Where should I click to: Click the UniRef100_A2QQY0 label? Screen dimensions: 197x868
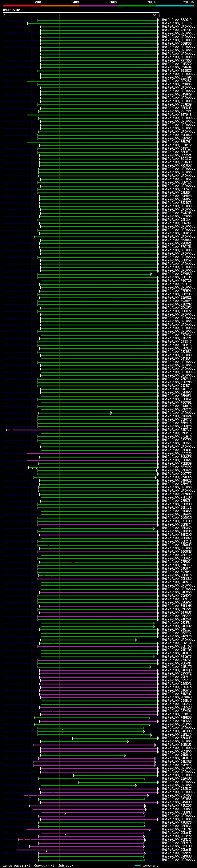[176, 426]
